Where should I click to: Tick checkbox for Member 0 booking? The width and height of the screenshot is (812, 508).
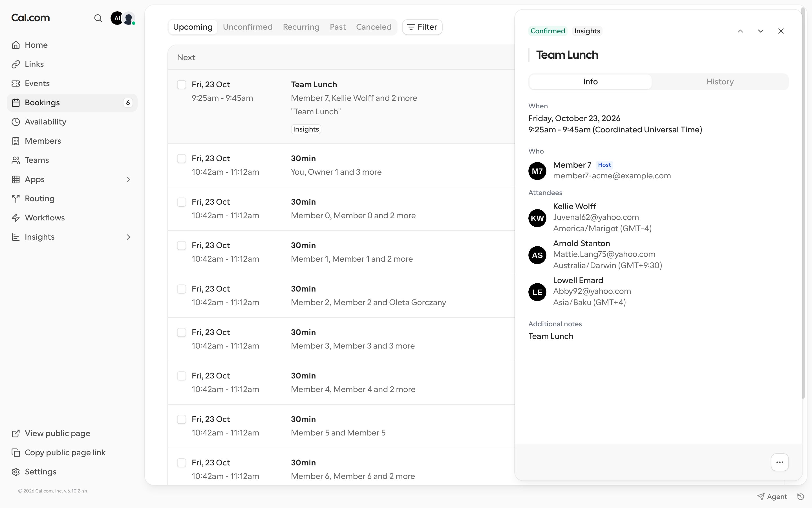point(182,202)
